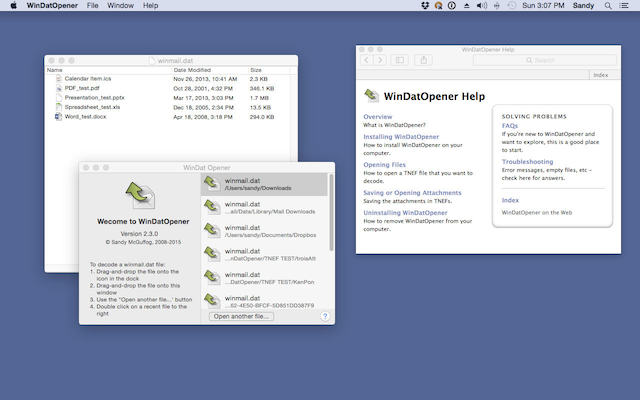Click winmail.dat document icon in title bar
Screen dimensions: 640x400
[x=152, y=60]
